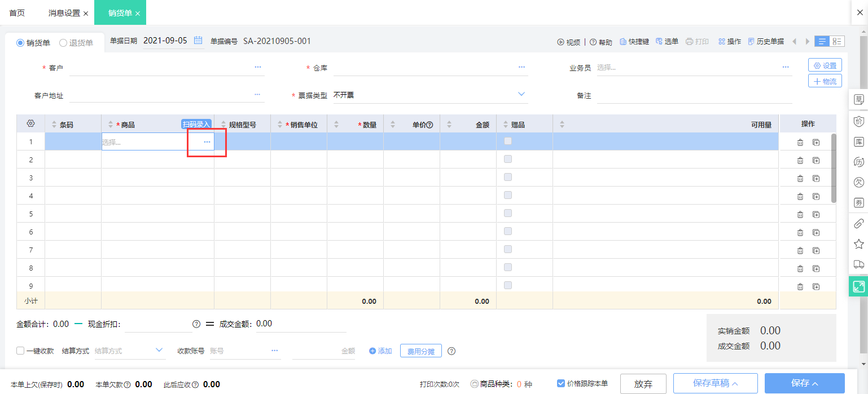Open the 价 price sidebar icon
868x394 pixels.
point(859,121)
